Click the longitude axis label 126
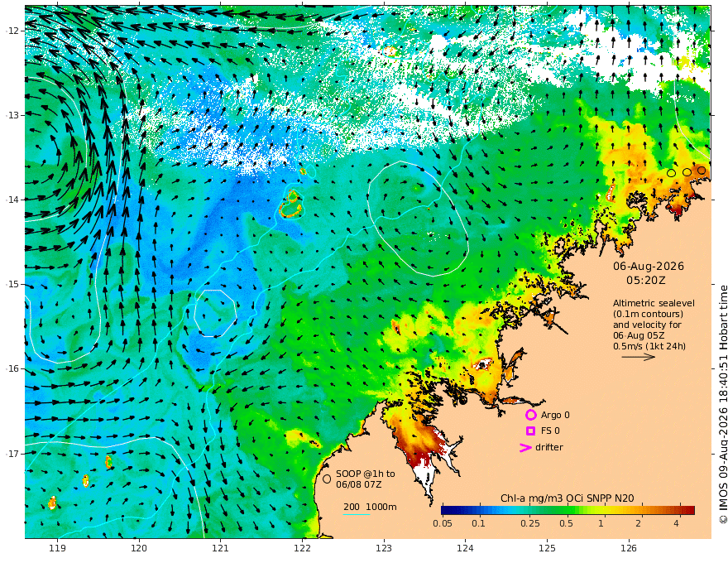Screen dimensions: 728x563 [629, 548]
